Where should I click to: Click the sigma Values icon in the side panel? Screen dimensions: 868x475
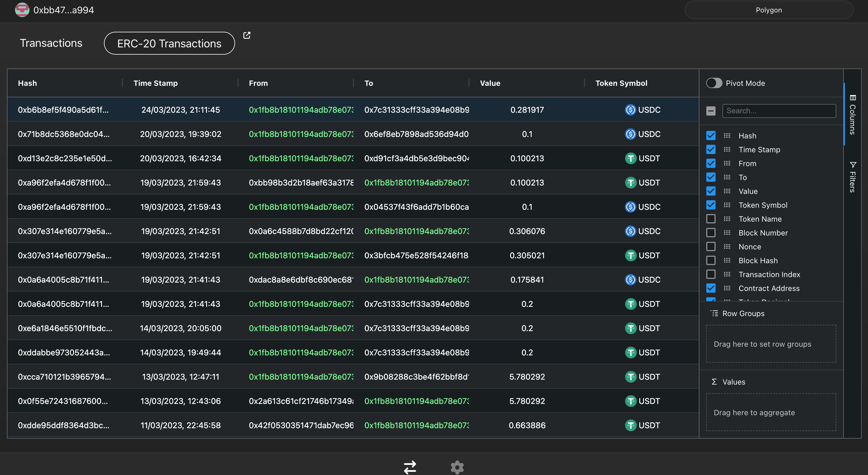pos(714,382)
